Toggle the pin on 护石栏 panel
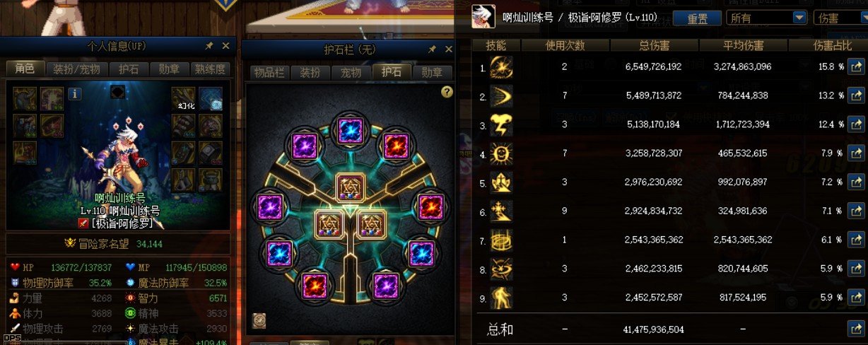Viewport: 868px width, 345px height. pyautogui.click(x=432, y=49)
